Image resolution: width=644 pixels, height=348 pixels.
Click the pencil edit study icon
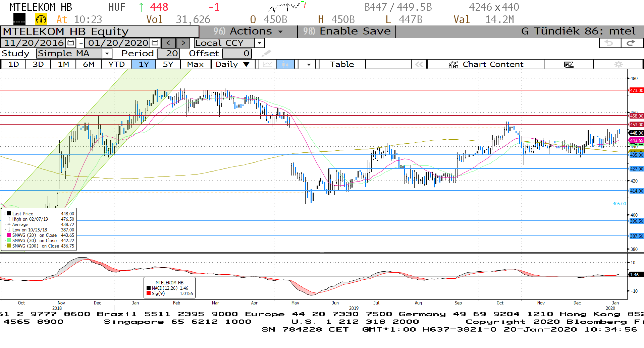(266, 53)
